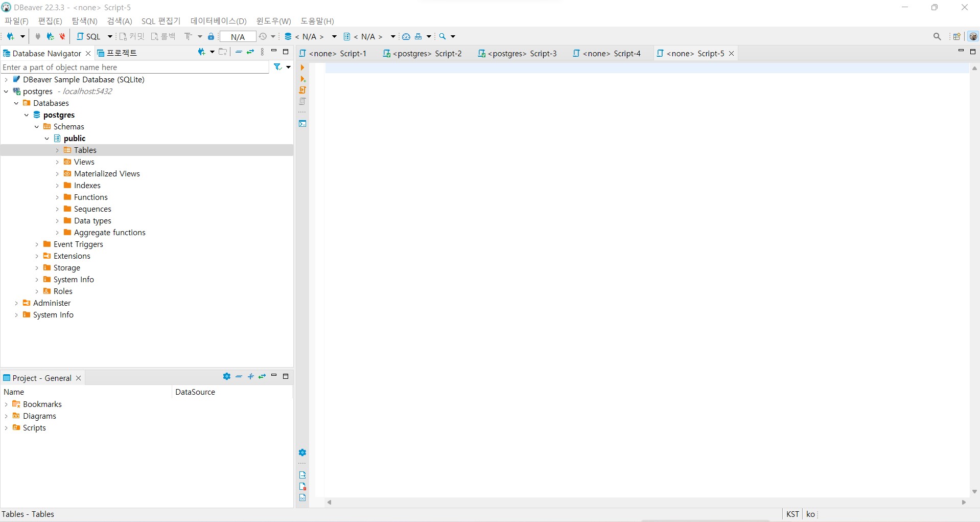Image resolution: width=980 pixels, height=522 pixels.
Task: Click the configure gear in Project - General panel
Action: point(227,376)
